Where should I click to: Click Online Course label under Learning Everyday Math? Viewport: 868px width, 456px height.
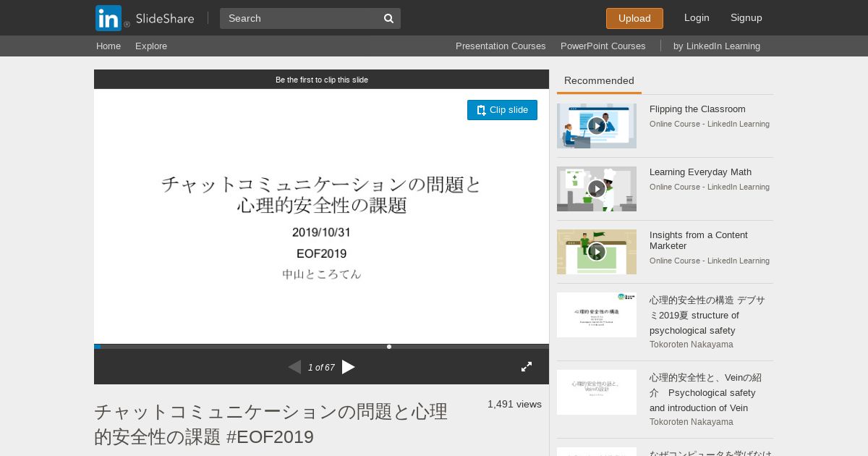[x=710, y=187]
